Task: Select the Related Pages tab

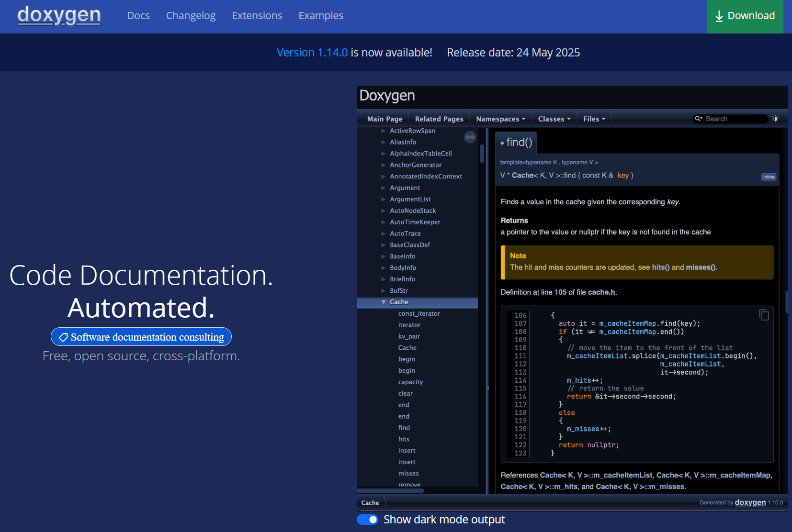Action: pos(439,119)
